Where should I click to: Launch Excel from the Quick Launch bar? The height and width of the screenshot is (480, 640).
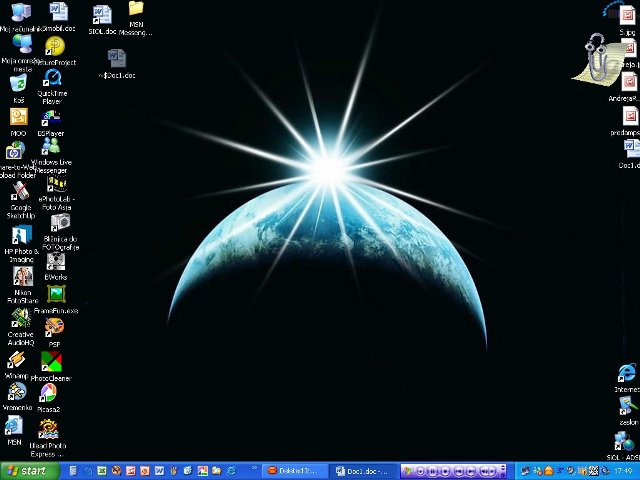pos(102,471)
